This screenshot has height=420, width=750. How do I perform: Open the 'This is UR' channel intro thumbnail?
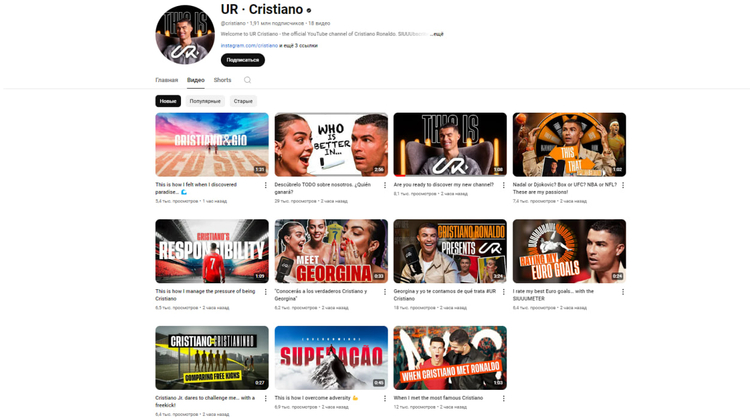(450, 144)
